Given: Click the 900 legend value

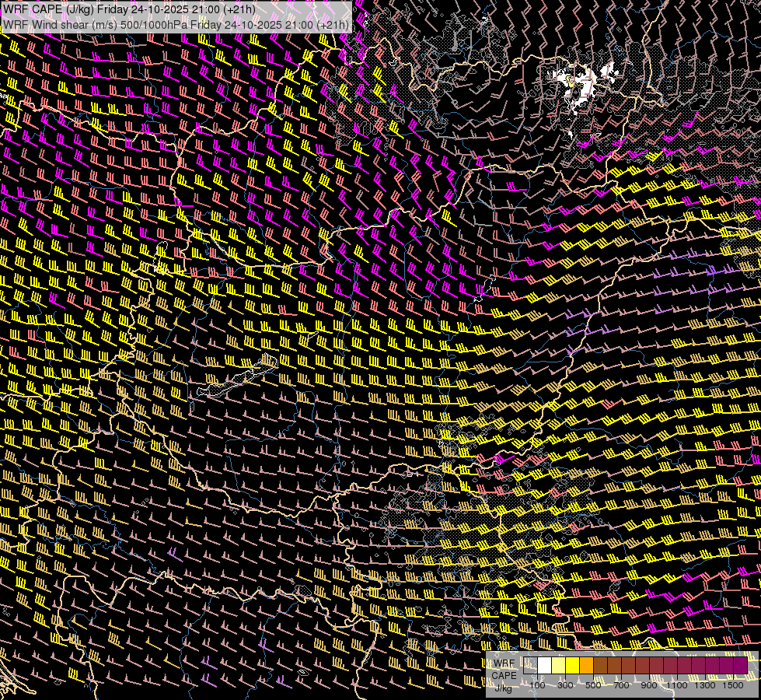Looking at the screenshot, I should point(649,685).
